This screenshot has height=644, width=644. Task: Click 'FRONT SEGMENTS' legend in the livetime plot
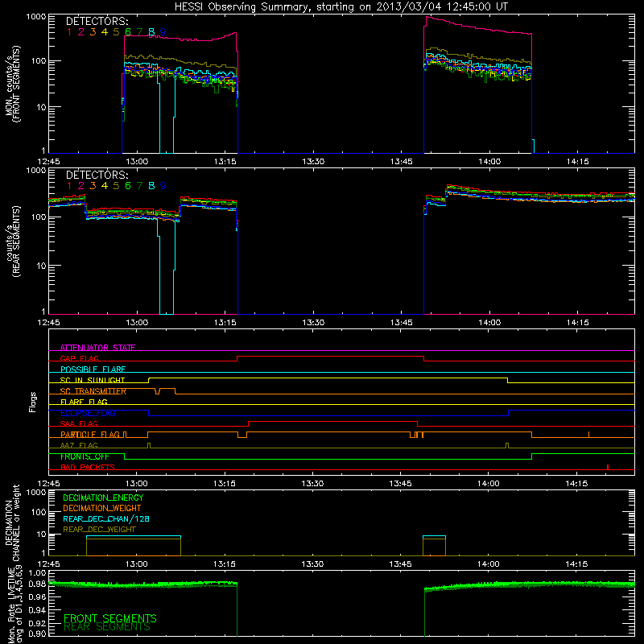click(110, 618)
